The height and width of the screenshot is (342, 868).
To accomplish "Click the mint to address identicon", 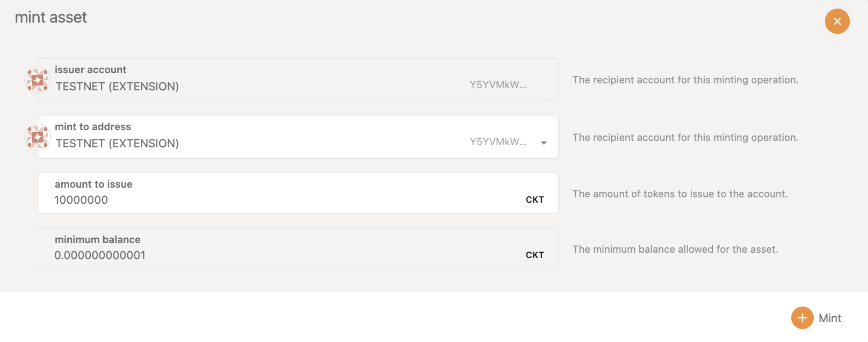I will click(x=38, y=137).
